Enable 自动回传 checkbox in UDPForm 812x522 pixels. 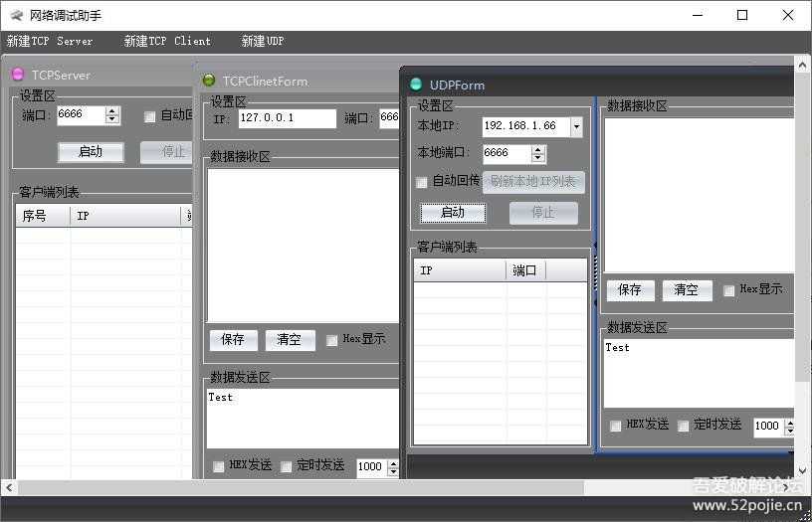coord(422,182)
